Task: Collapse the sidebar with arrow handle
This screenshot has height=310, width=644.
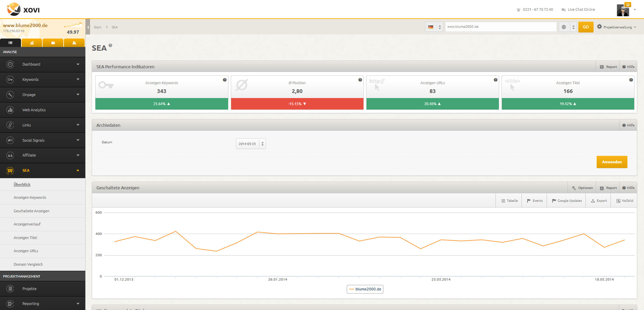Action: 88,27
